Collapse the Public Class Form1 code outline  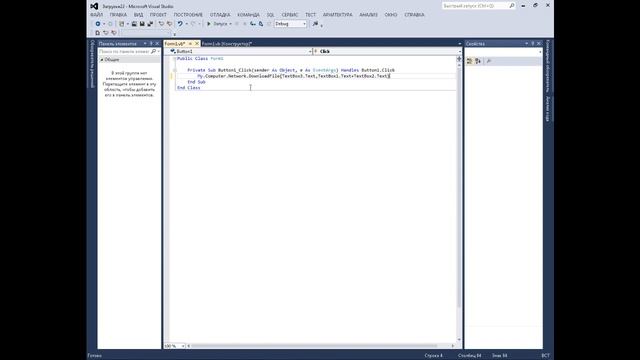tap(175, 59)
